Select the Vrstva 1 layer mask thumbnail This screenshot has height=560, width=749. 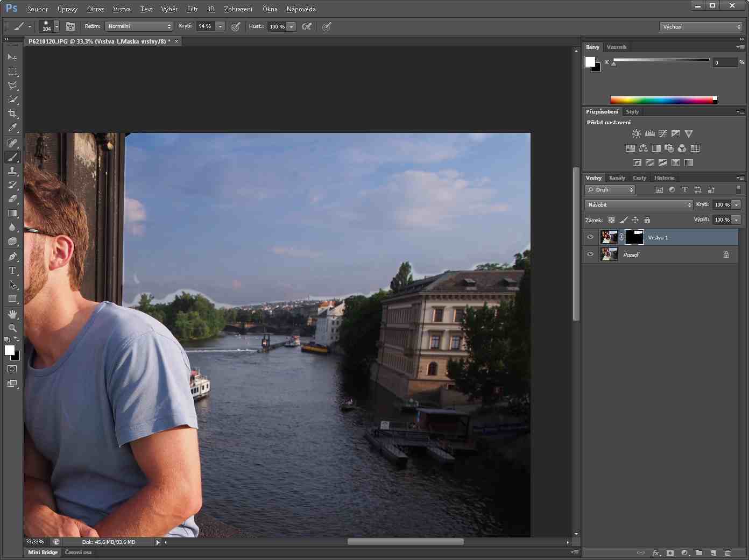[x=634, y=237]
